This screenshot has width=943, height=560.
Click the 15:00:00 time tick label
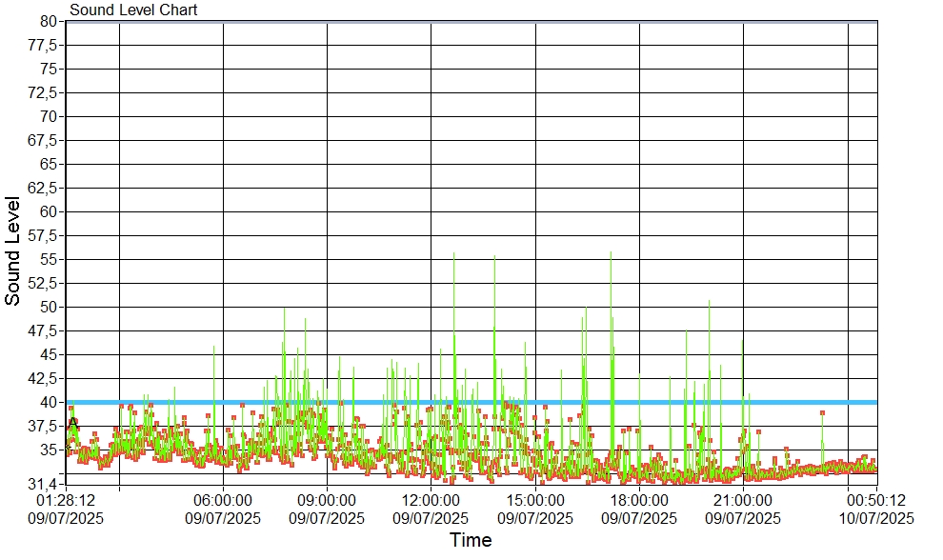[x=535, y=499]
